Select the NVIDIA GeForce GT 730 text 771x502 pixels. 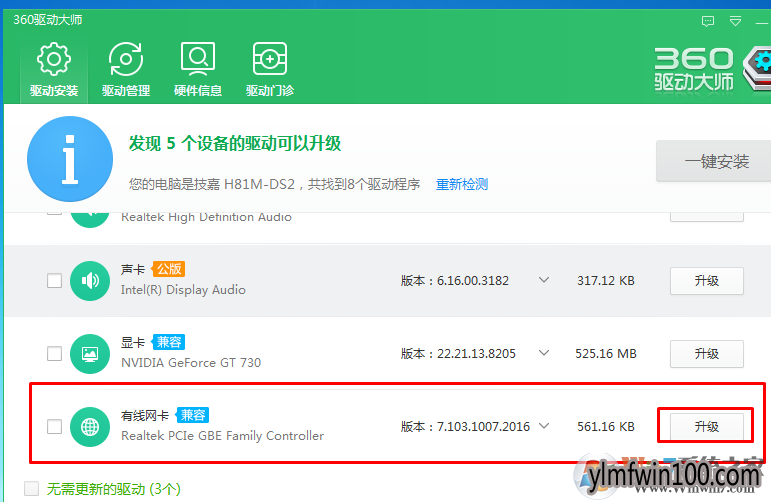pos(191,363)
